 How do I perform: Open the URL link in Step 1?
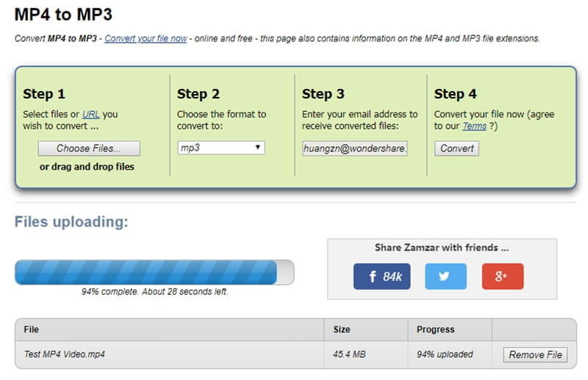point(90,115)
